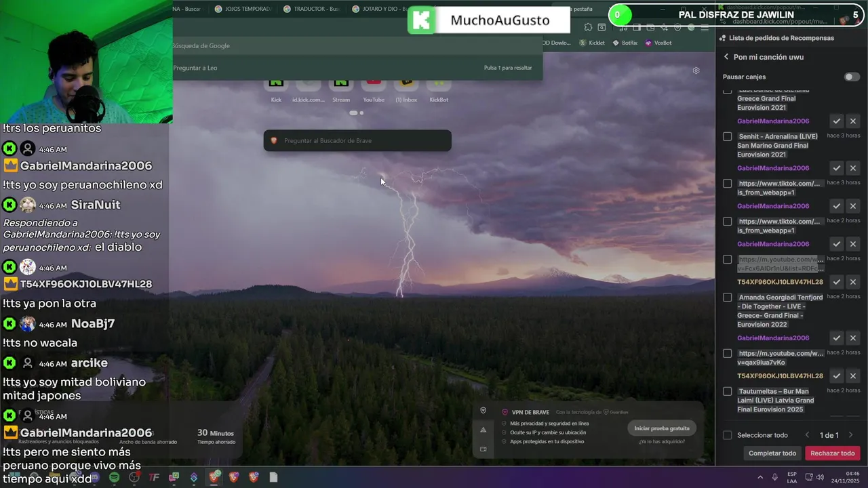Open Spotify from the taskbar
Viewport: 868px width, 488px height.
click(x=114, y=477)
